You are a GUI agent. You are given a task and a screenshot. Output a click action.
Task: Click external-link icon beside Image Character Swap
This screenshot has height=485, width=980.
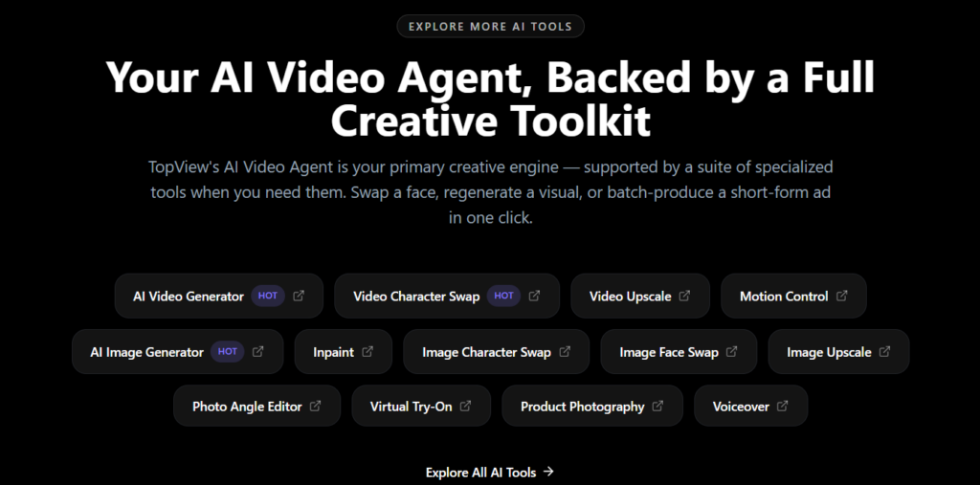coord(565,351)
